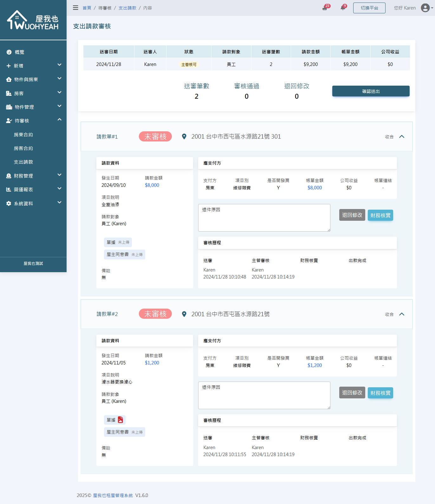Open 房東合約 in the sidebar
This screenshot has height=504, width=435.
tap(23, 134)
